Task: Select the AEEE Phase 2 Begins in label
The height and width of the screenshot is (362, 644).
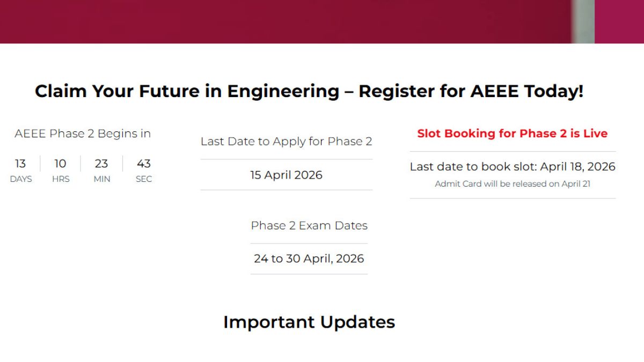Action: (x=83, y=134)
